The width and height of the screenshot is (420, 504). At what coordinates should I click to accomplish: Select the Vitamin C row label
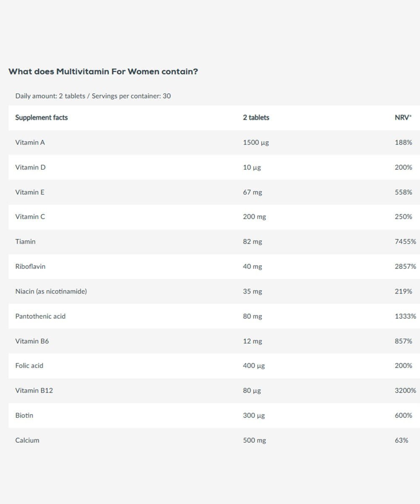coord(30,217)
